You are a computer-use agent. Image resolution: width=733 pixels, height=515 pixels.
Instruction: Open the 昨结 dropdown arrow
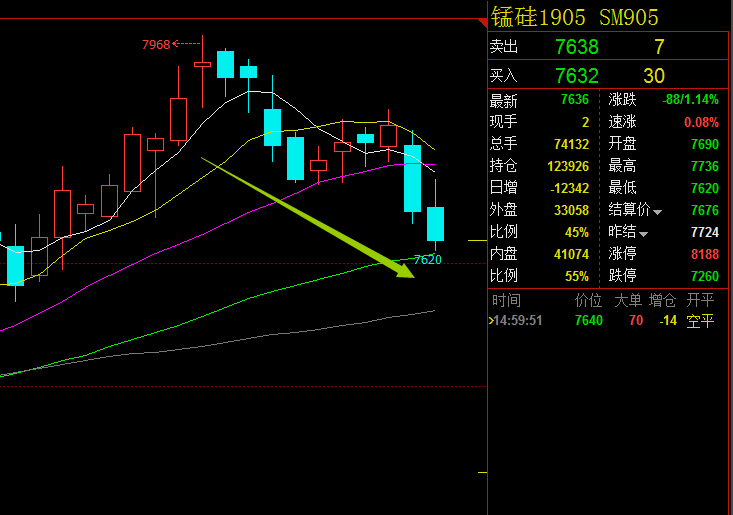click(x=643, y=234)
